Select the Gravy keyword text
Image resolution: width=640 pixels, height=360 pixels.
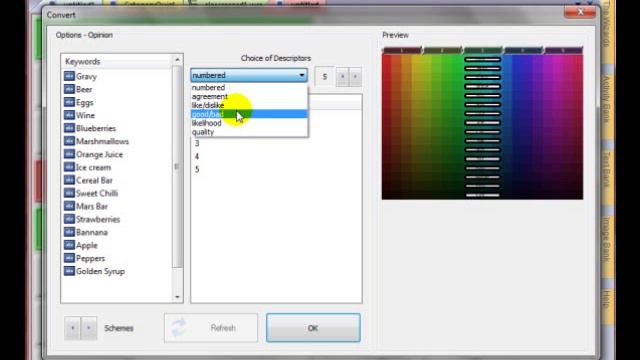point(86,76)
